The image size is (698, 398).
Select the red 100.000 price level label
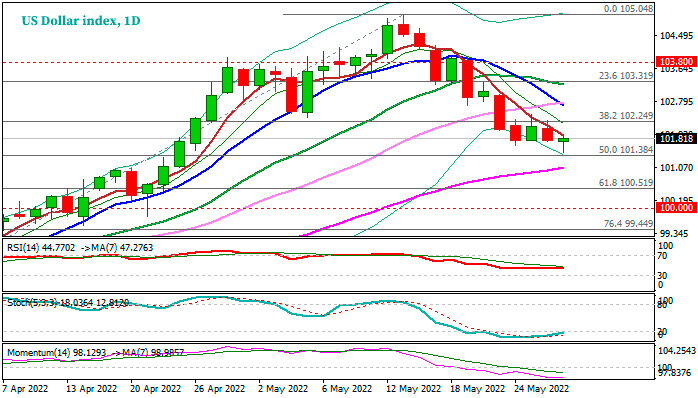coord(676,208)
